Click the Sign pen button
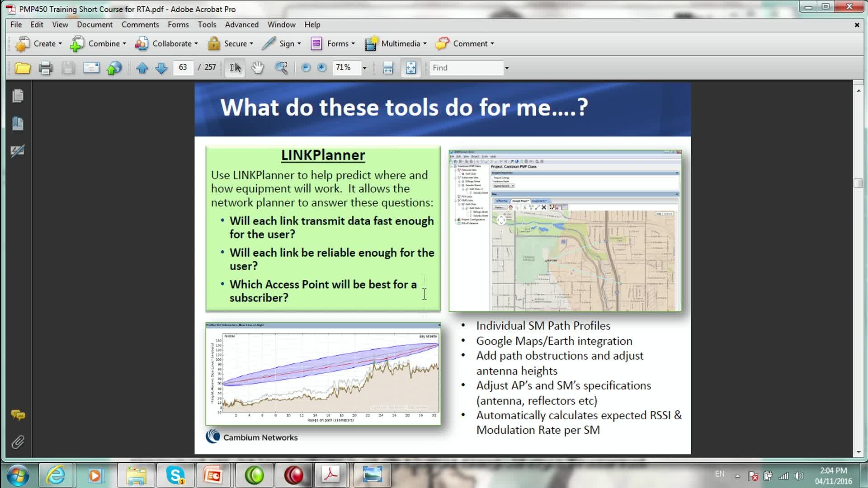This screenshot has width=868, height=488. coord(281,44)
